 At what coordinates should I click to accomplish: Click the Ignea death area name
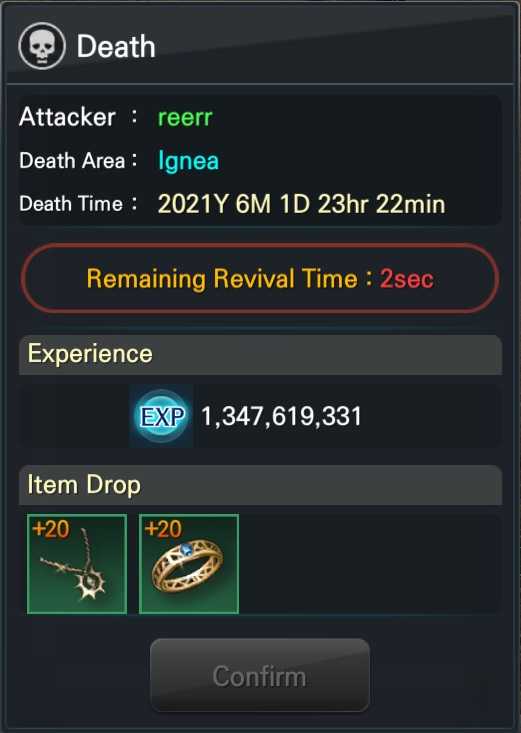pos(188,161)
